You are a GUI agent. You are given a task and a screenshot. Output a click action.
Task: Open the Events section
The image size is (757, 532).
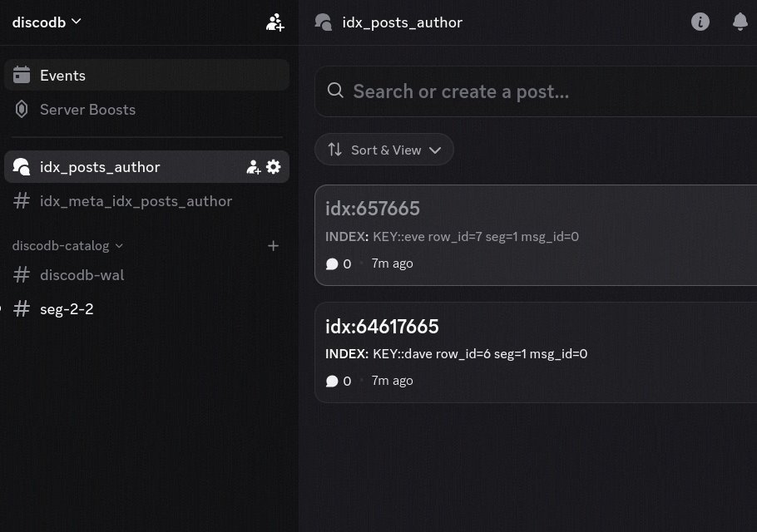(146, 76)
